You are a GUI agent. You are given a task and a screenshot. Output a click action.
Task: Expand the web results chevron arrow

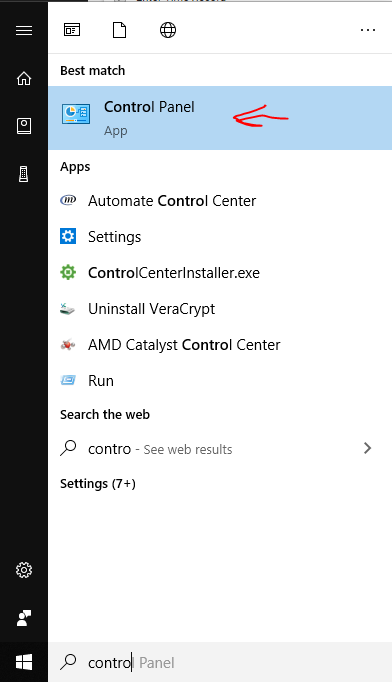[x=368, y=448]
